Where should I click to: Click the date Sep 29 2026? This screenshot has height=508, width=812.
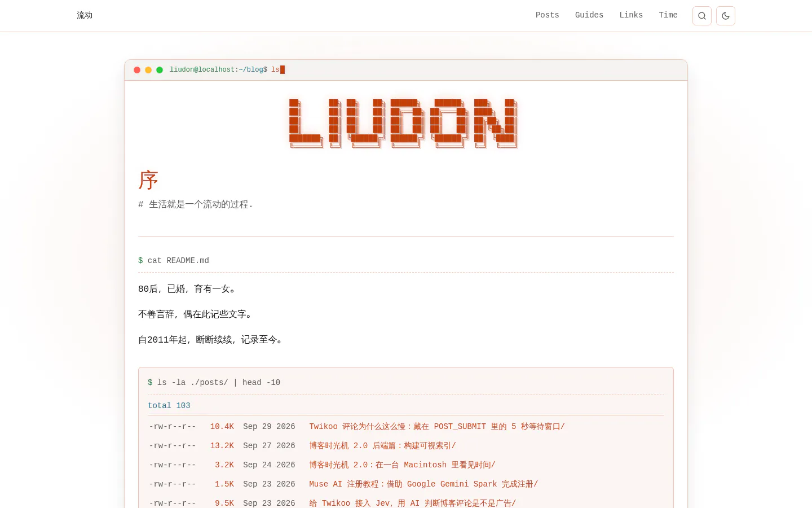tap(269, 427)
